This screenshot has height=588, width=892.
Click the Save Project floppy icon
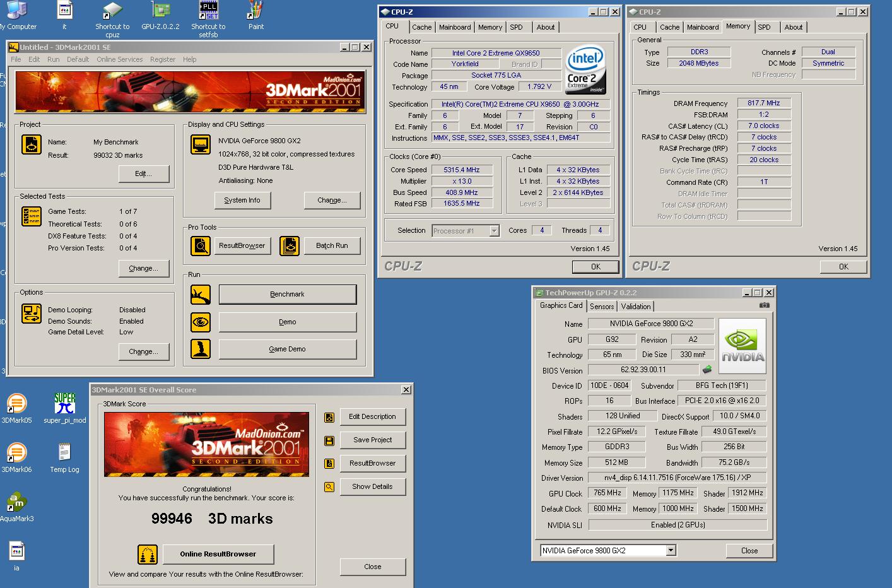[x=329, y=440]
